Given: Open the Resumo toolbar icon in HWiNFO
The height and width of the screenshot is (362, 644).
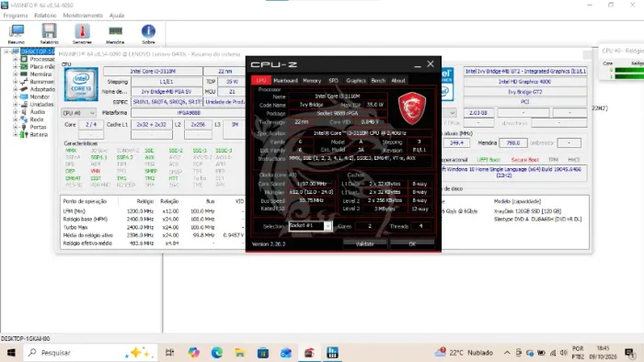Looking at the screenshot, I should 17,33.
